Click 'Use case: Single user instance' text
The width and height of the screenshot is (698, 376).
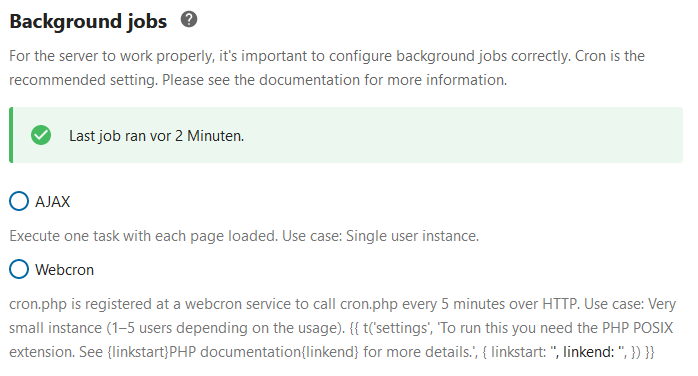point(381,236)
